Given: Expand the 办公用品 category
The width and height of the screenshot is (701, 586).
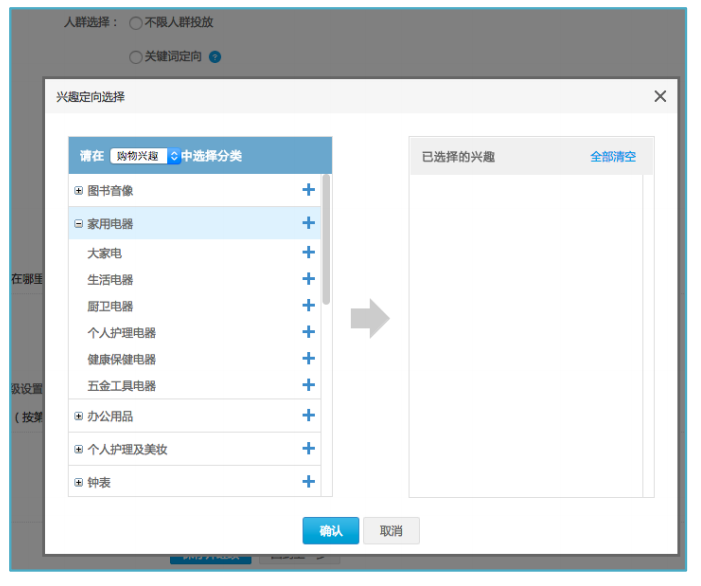Looking at the screenshot, I should (79, 416).
